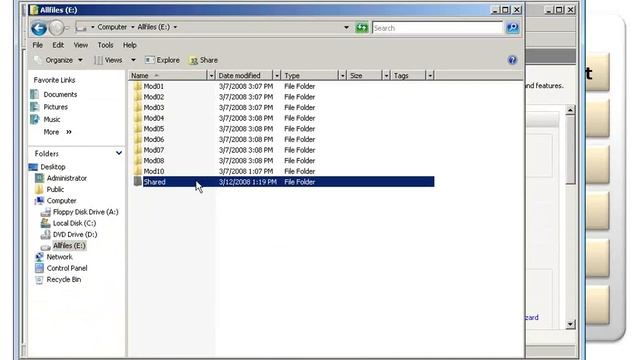Click the Network icon in folder tree
Screen dimensions: 640x360
tap(39, 257)
